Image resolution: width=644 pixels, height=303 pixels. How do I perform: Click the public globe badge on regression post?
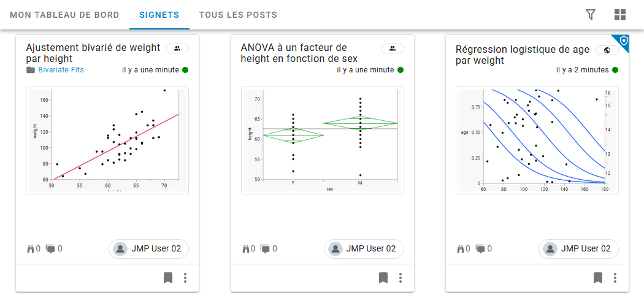(607, 50)
